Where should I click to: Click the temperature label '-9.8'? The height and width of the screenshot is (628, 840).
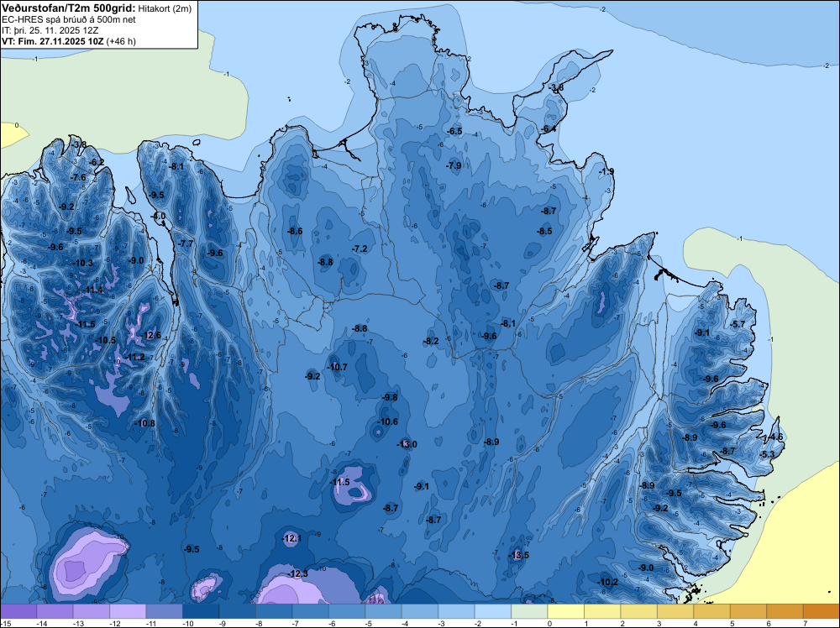390,397
